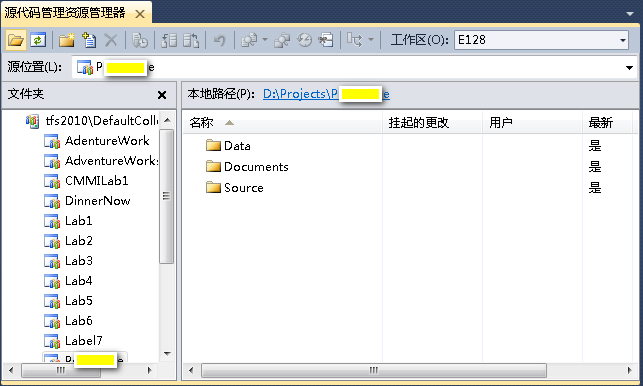This screenshot has width=643, height=386.
Task: Click the Lab3 project icon
Action: tap(52, 261)
